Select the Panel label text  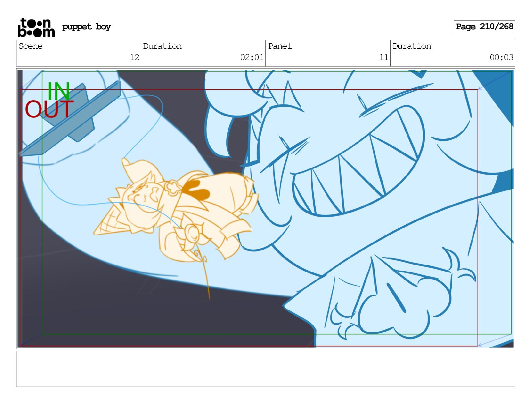[x=280, y=46]
